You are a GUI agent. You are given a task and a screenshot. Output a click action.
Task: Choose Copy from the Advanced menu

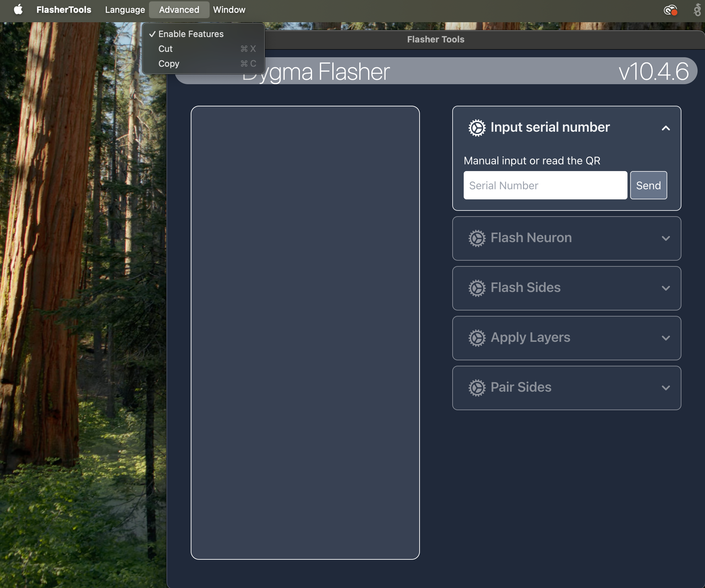[x=203, y=64]
